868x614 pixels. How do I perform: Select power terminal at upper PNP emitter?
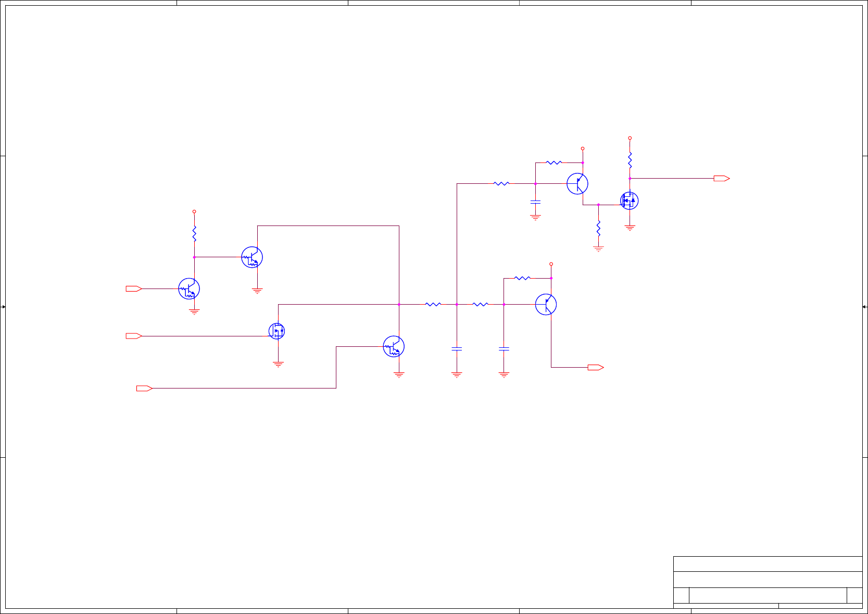(x=583, y=149)
